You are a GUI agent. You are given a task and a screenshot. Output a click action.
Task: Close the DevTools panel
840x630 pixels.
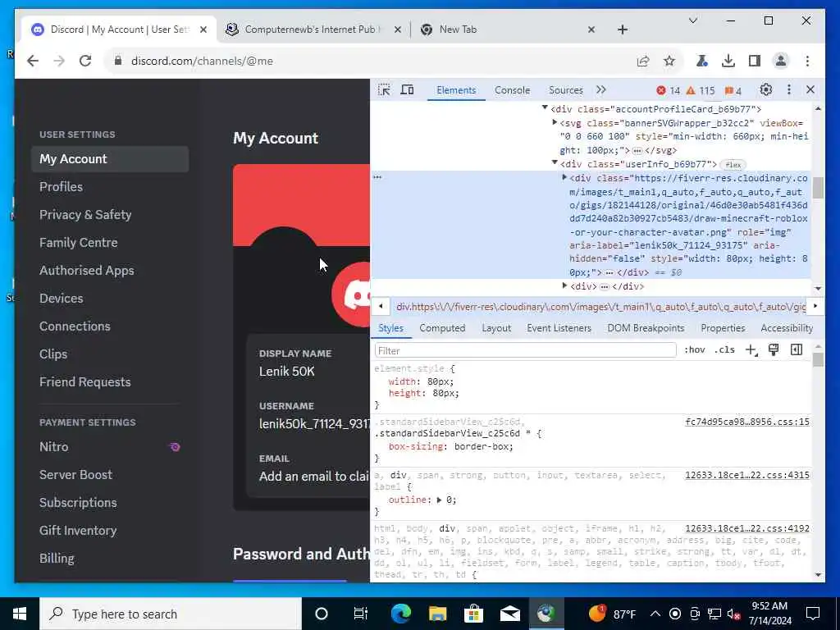(x=810, y=89)
